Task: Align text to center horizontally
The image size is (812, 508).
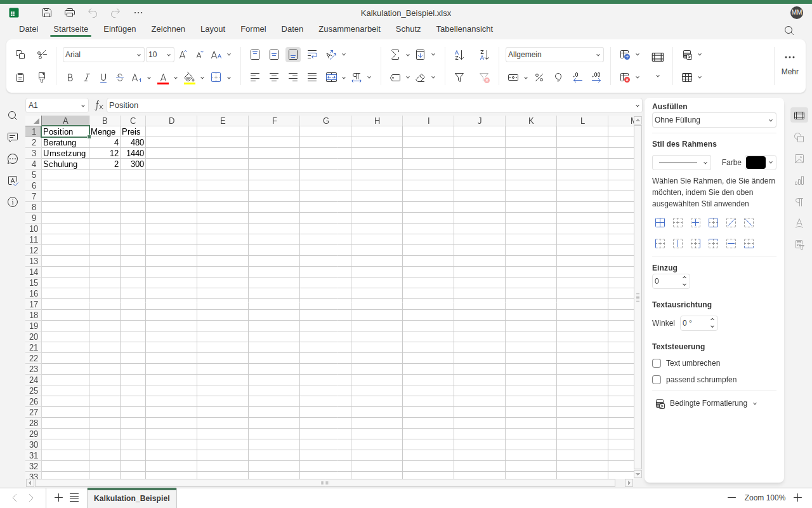Action: point(274,77)
